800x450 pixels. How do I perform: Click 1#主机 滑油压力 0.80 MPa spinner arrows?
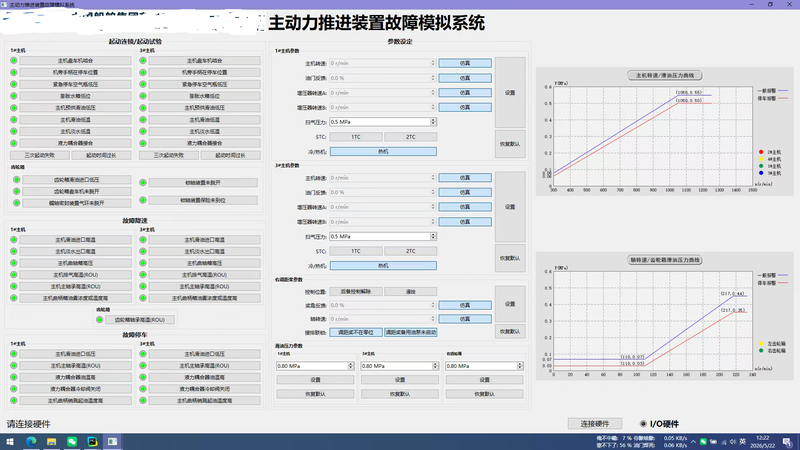click(x=351, y=366)
